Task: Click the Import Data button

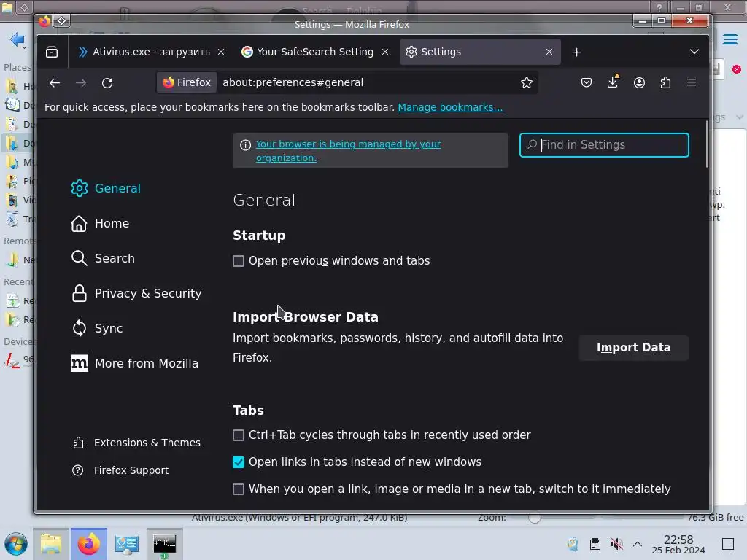Action: pos(634,348)
